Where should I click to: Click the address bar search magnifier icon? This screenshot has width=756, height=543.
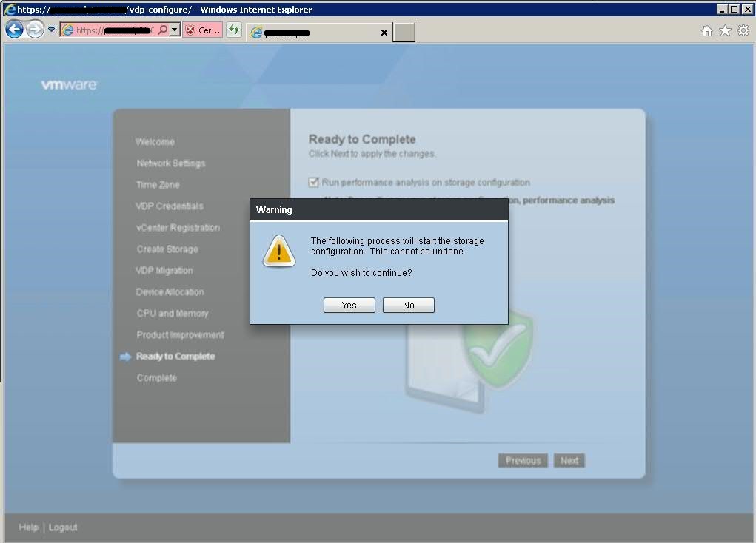(x=163, y=30)
